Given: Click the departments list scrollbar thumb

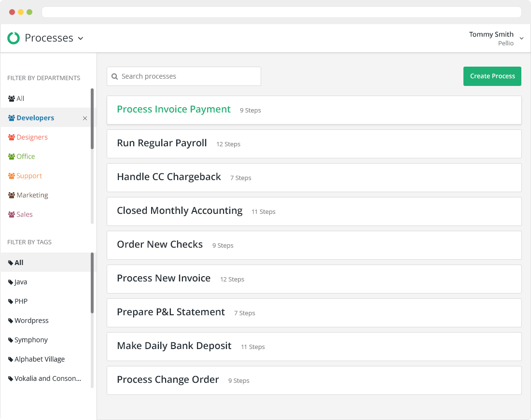Looking at the screenshot, I should 92,119.
